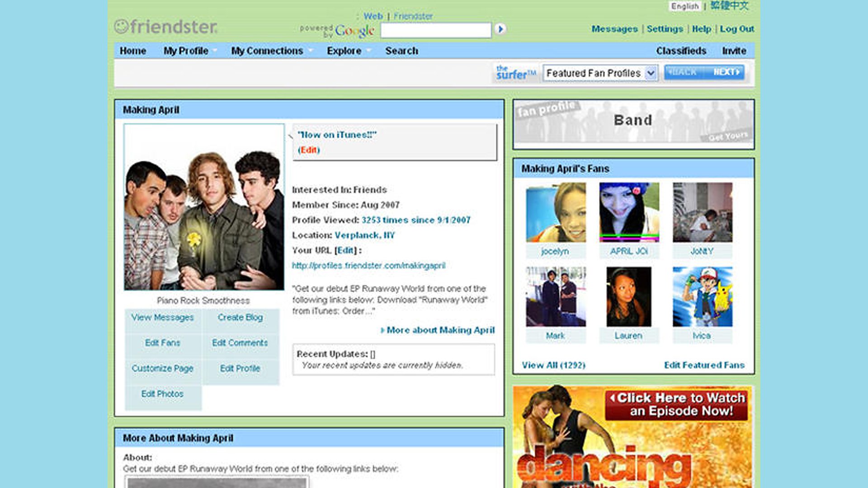
Task: Click Create Blog
Action: [240, 318]
